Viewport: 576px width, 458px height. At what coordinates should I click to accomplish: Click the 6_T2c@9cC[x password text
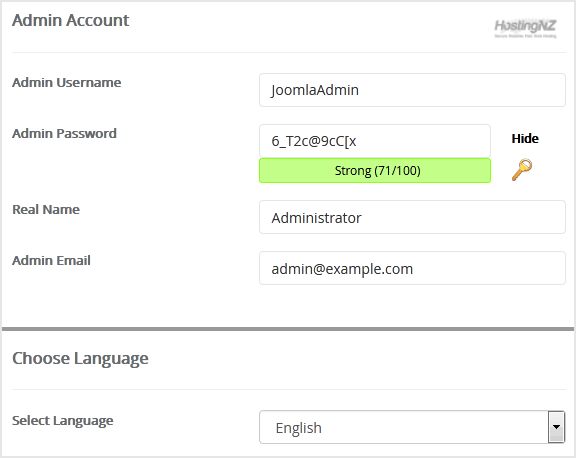[x=314, y=141]
